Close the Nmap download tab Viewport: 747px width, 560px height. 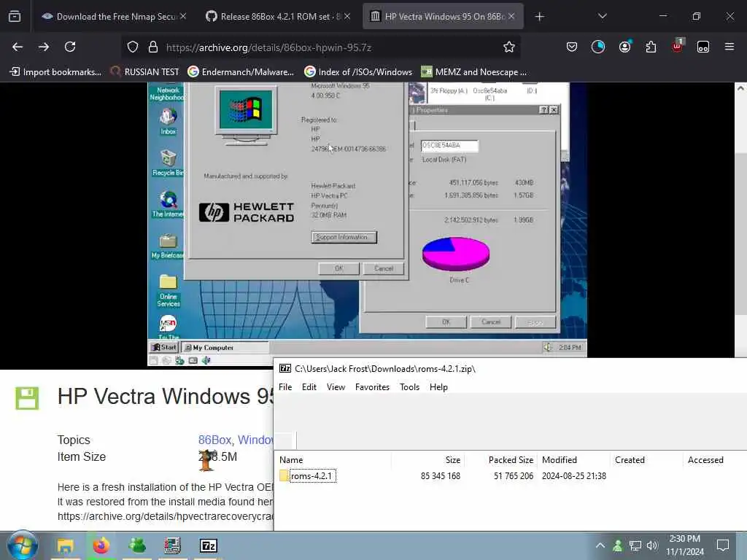click(x=183, y=16)
